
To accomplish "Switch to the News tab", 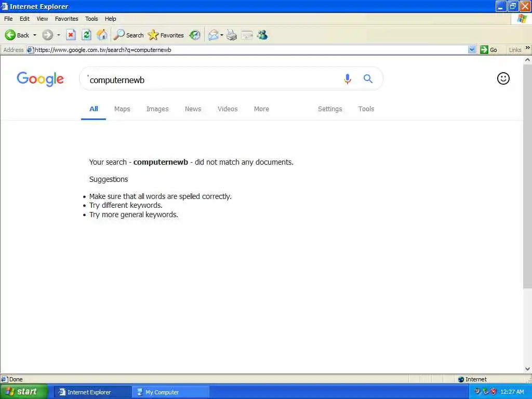I will coord(193,109).
